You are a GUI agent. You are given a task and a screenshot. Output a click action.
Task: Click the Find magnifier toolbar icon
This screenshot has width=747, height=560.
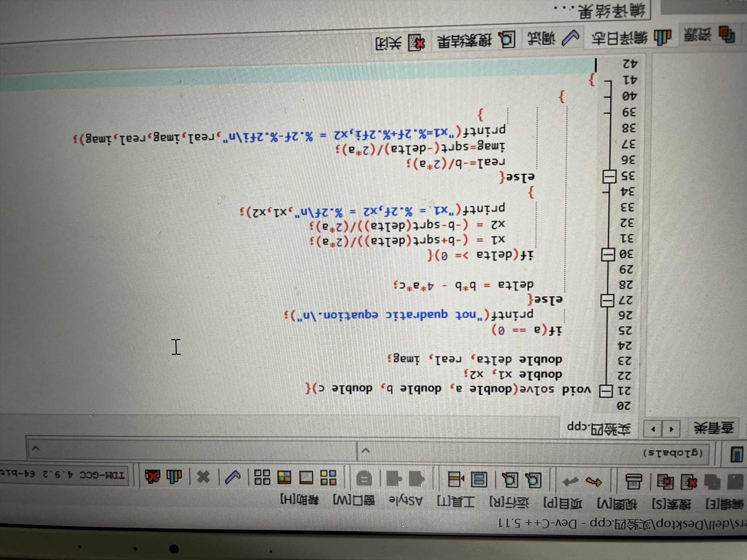point(533,480)
